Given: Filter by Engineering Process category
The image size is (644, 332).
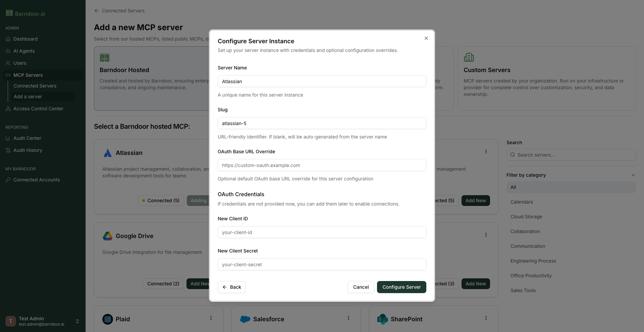Looking at the screenshot, I should [571, 261].
